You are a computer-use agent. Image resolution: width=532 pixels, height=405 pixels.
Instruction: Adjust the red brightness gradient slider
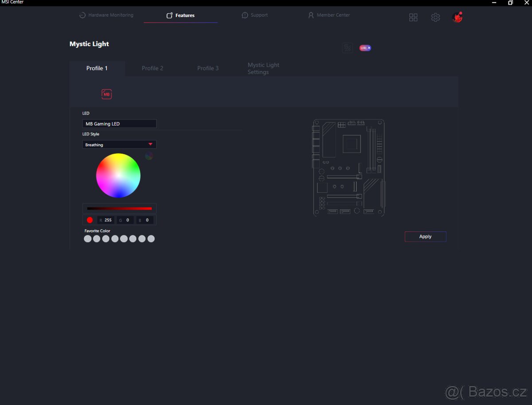[x=119, y=208]
